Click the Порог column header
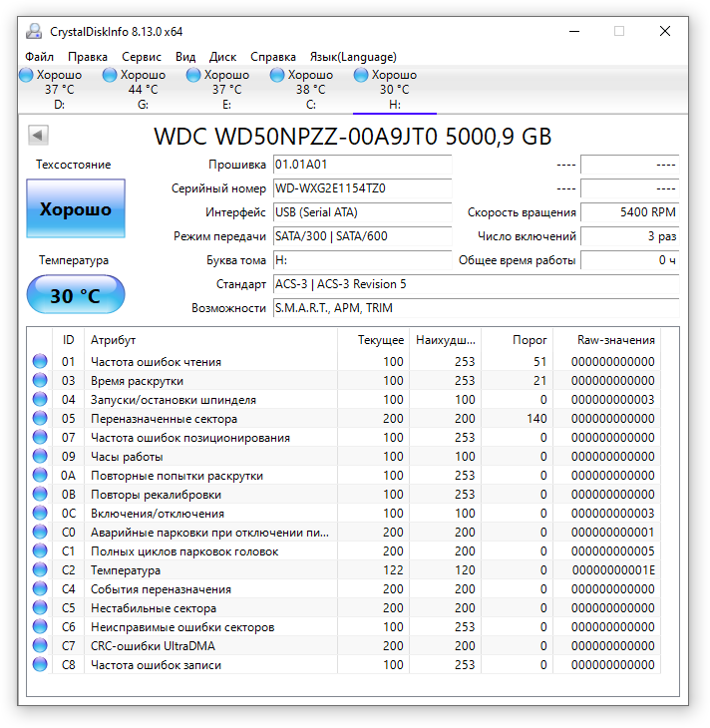Image resolution: width=710 pixels, height=728 pixels. 517,340
